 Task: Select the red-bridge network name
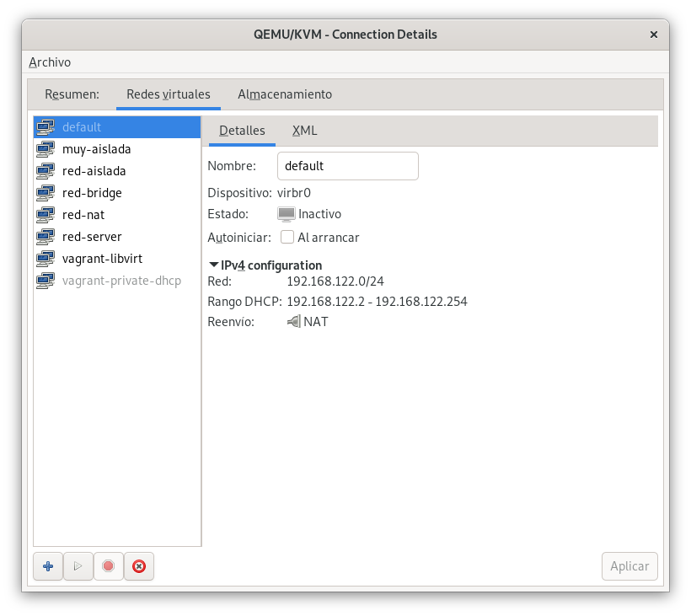[92, 193]
